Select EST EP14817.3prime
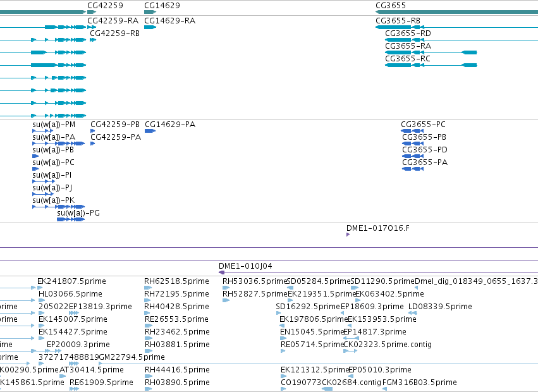 coord(375,333)
